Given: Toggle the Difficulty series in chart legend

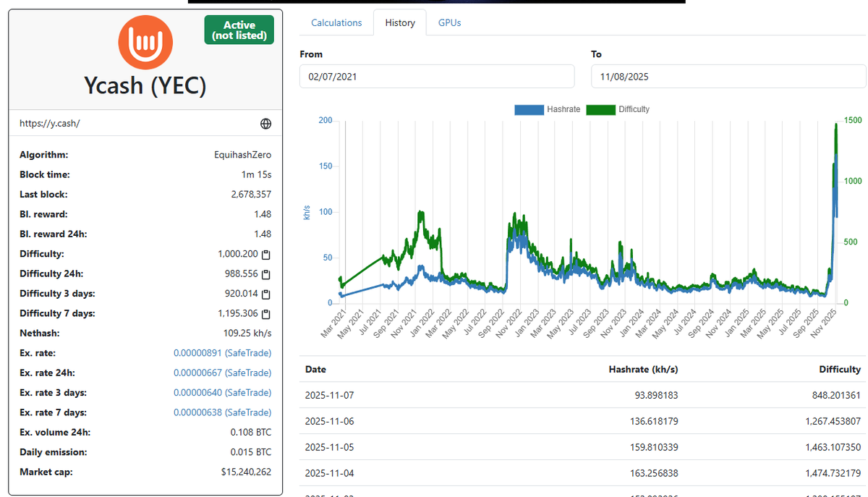Looking at the screenshot, I should click(x=618, y=109).
